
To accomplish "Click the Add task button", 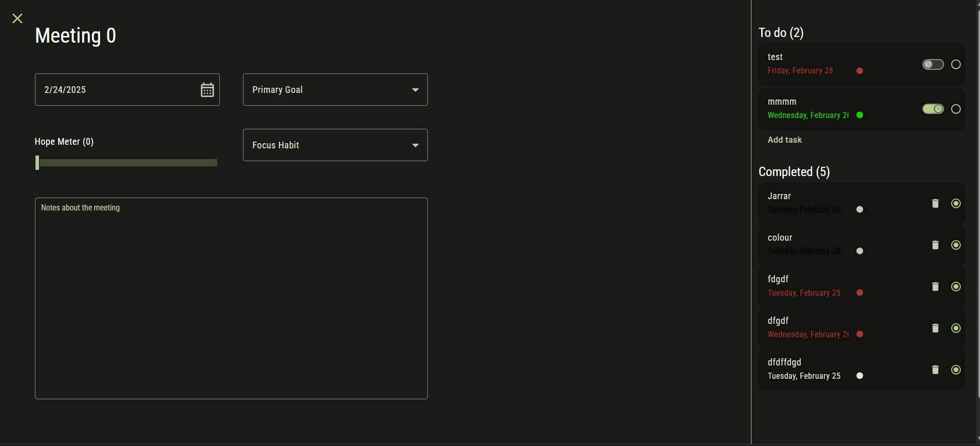I will [784, 140].
